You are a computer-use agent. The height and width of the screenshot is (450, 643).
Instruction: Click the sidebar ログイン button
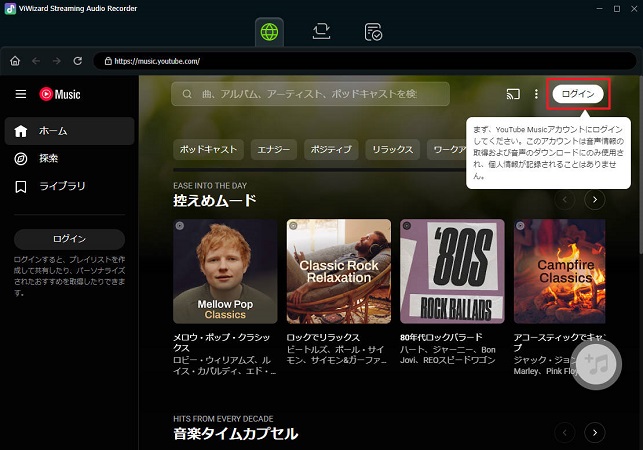click(69, 239)
